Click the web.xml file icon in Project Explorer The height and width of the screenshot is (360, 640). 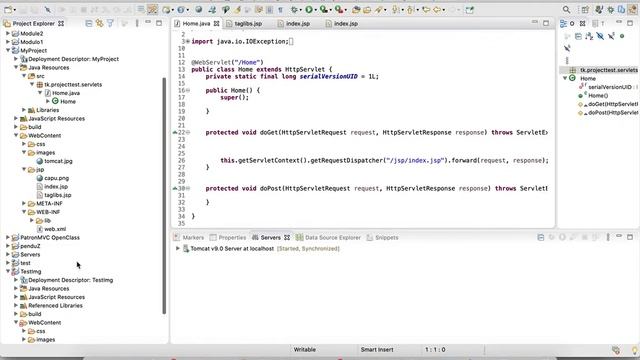pyautogui.click(x=40, y=229)
